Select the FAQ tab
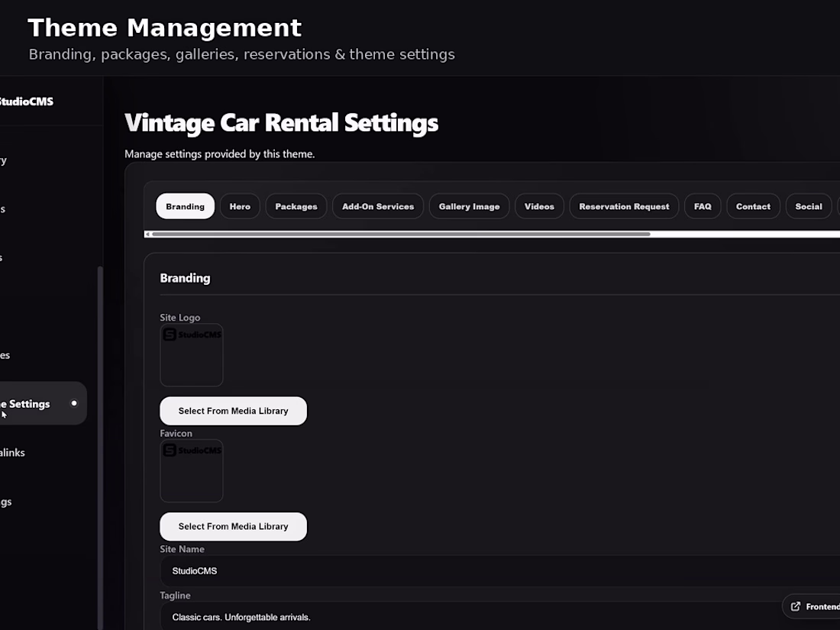This screenshot has height=630, width=840. point(703,206)
